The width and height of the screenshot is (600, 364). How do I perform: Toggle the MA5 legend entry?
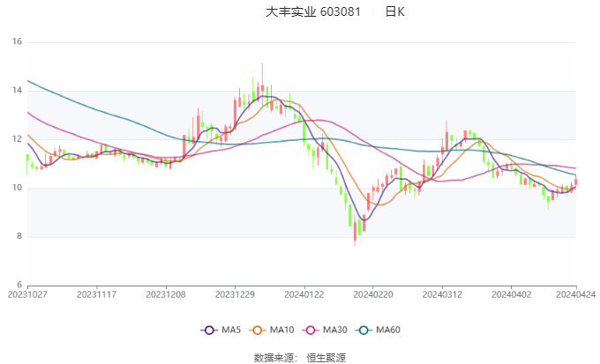tap(221, 330)
